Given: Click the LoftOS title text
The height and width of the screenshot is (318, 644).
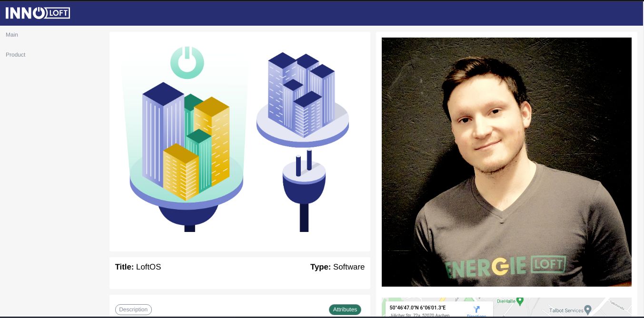Looking at the screenshot, I should point(149,267).
